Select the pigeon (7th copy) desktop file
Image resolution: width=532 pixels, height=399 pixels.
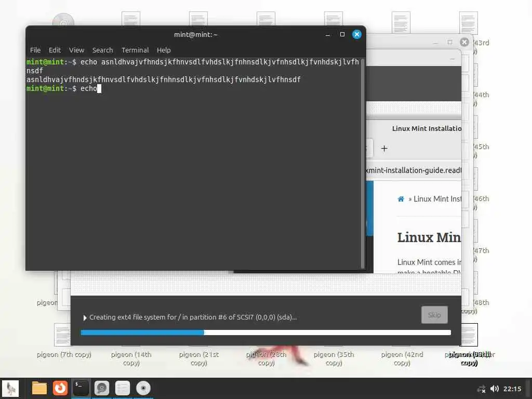[x=64, y=355]
